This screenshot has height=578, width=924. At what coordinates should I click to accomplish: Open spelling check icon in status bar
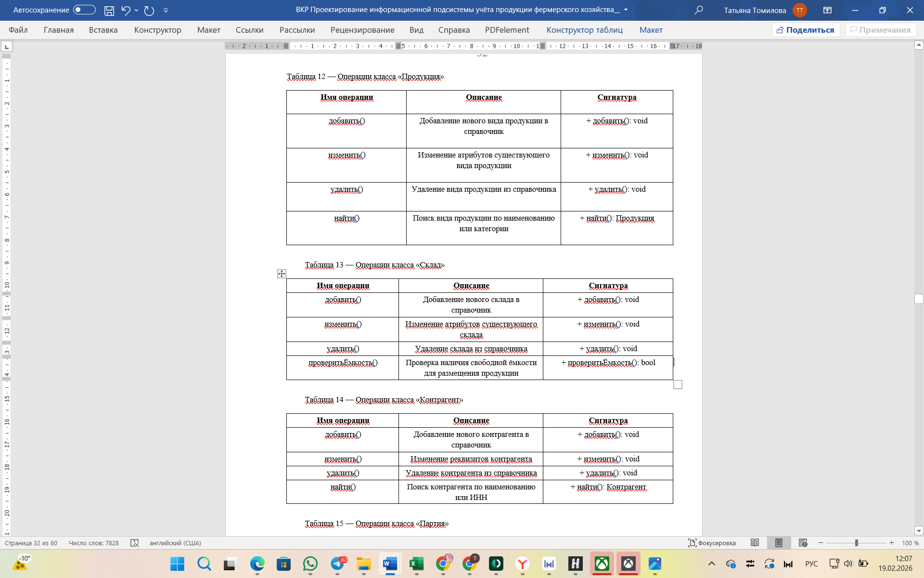point(135,543)
